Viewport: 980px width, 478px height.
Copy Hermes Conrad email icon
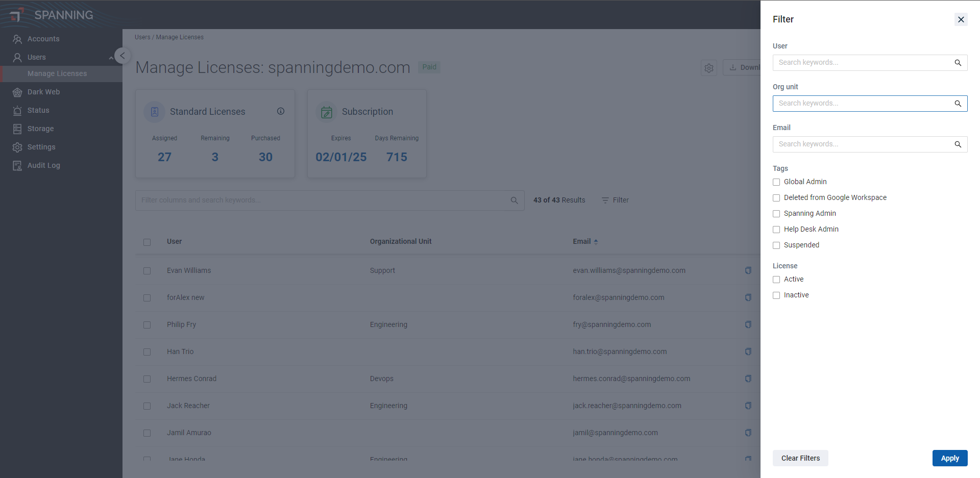tap(748, 379)
